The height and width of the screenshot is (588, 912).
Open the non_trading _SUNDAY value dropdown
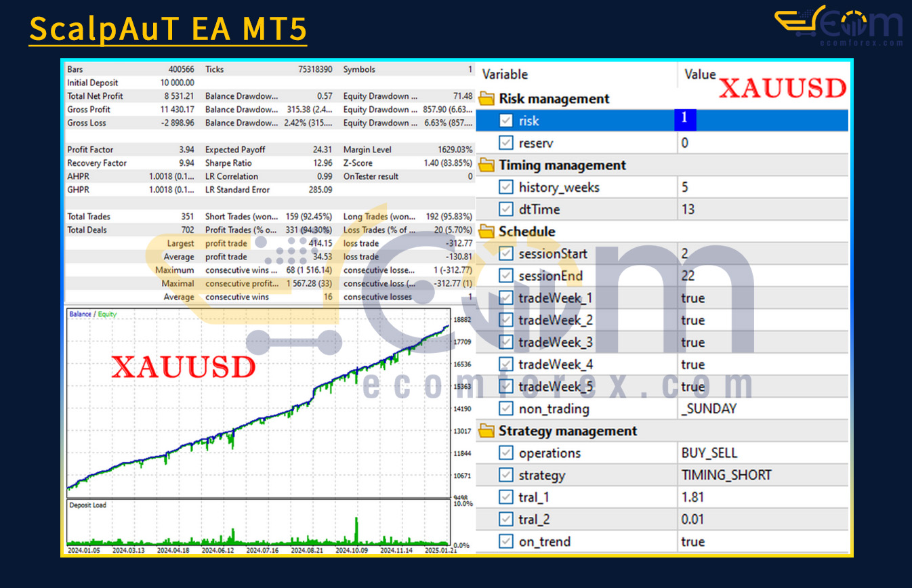click(709, 408)
